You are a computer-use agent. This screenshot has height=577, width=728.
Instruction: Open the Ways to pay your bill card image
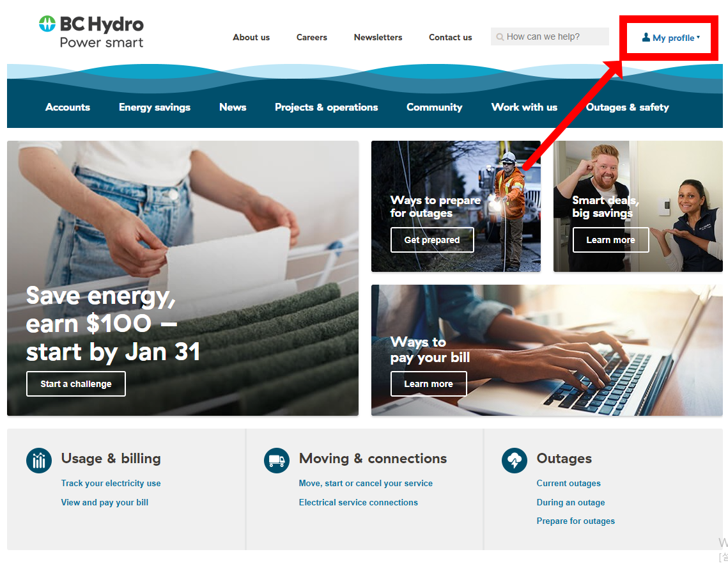click(547, 351)
